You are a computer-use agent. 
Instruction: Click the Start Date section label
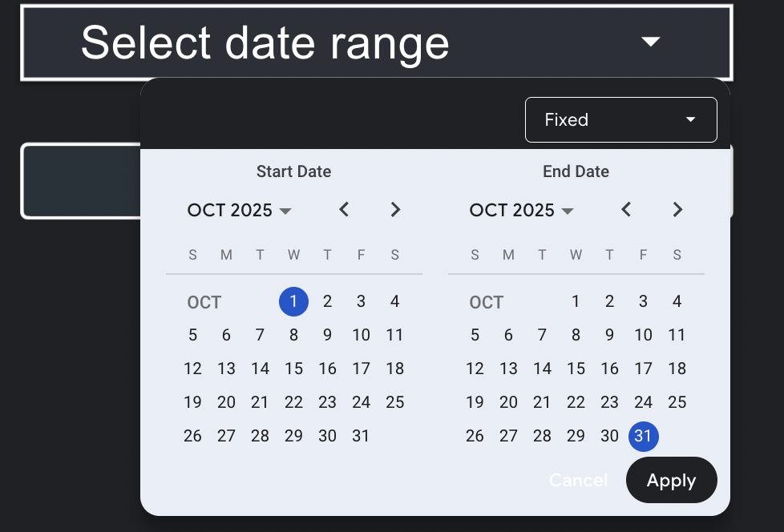[x=293, y=171]
